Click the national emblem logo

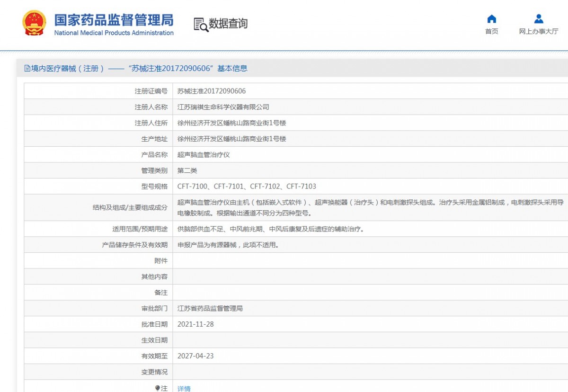coord(34,23)
